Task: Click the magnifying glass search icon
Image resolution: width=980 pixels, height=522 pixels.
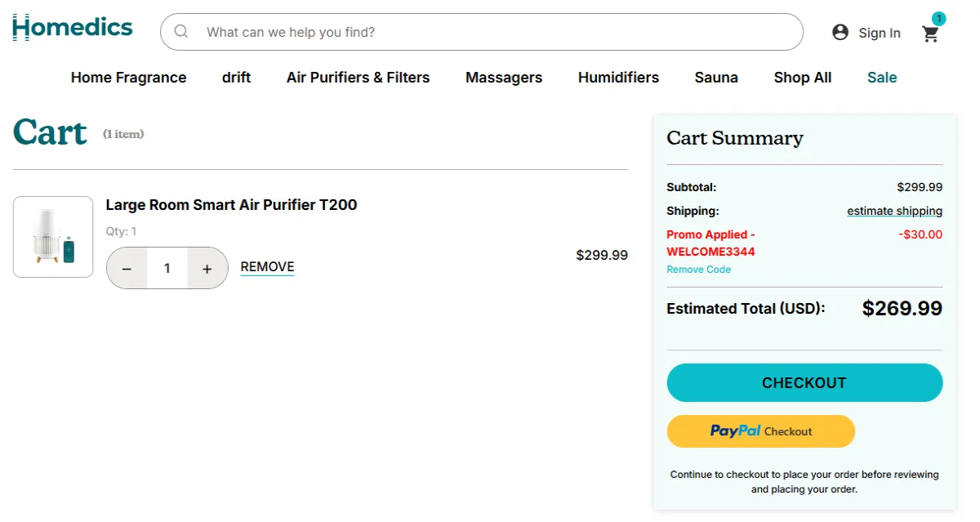Action: click(180, 32)
